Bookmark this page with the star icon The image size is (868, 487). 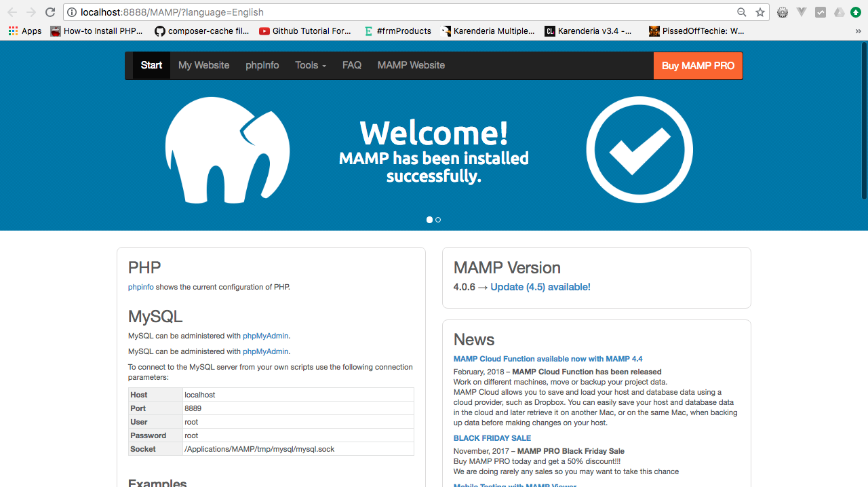point(760,12)
